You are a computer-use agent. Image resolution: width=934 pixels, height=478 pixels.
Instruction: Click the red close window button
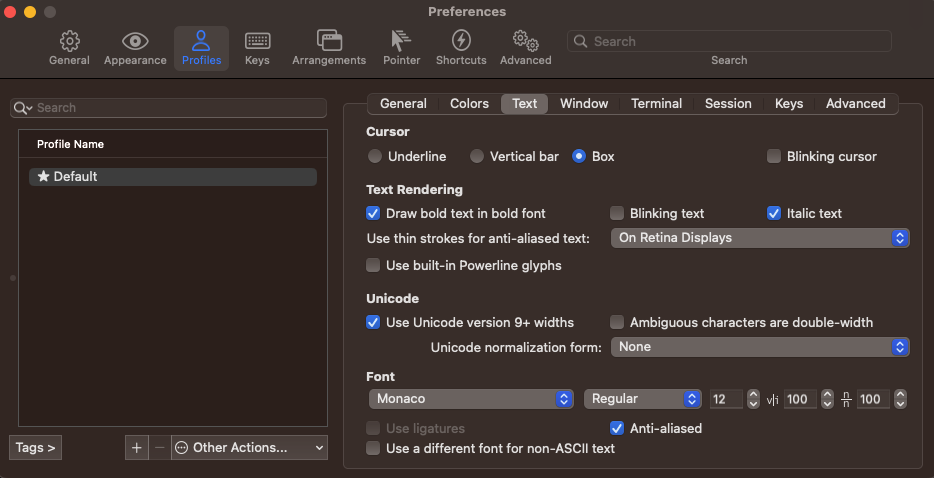coord(10,12)
